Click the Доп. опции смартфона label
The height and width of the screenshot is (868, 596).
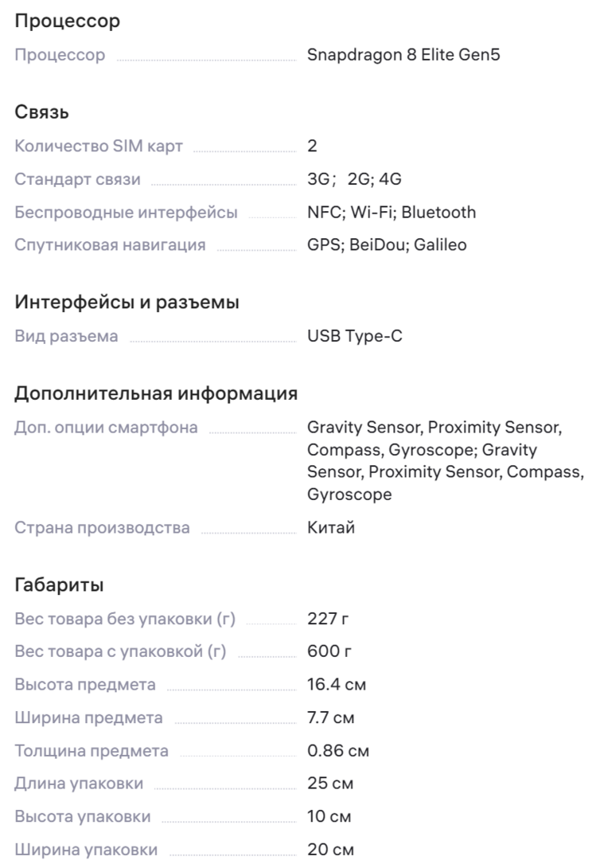pyautogui.click(x=107, y=428)
